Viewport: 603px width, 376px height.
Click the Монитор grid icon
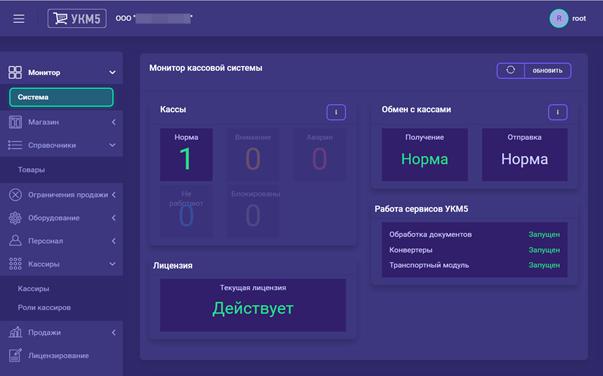click(15, 72)
